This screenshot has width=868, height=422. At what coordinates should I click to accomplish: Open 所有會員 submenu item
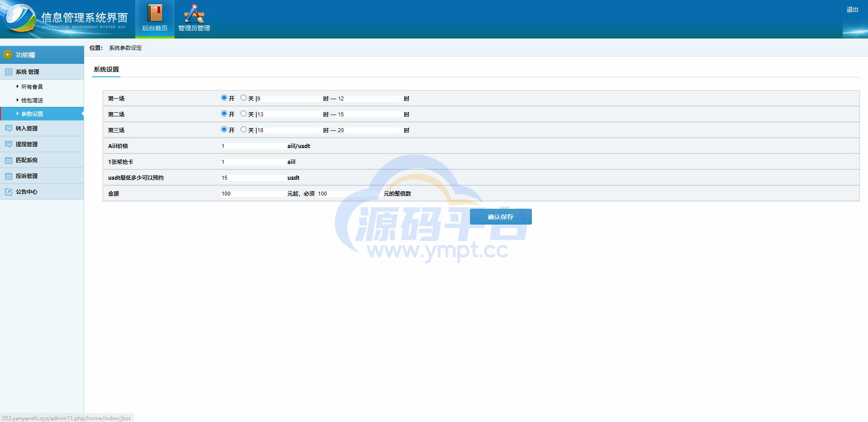32,87
